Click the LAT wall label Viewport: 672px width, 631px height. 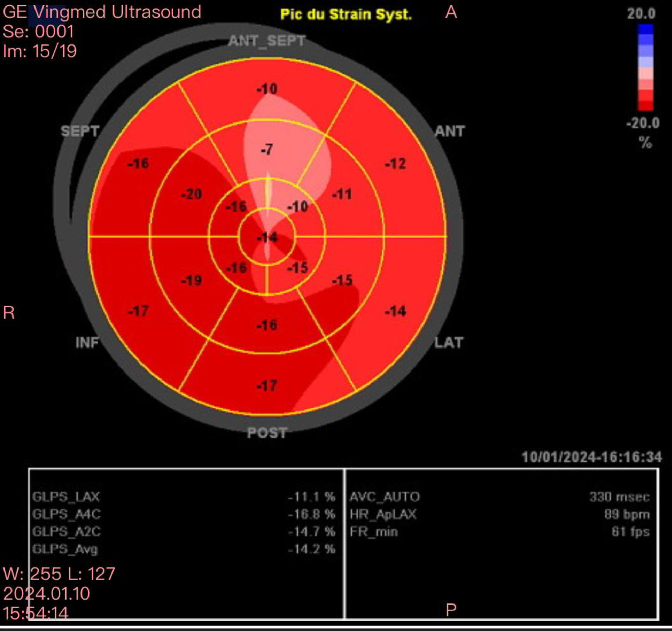tap(448, 343)
